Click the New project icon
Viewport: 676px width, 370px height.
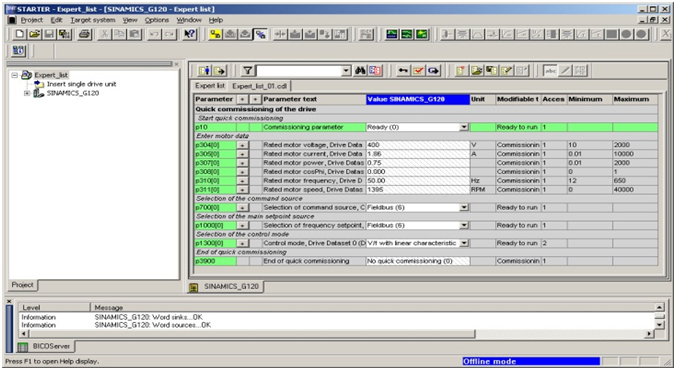pos(19,34)
